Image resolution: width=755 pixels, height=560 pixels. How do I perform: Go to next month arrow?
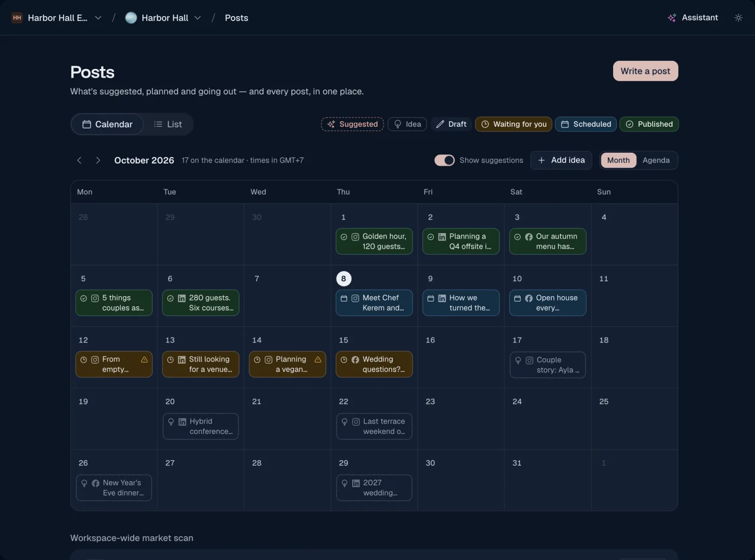tap(98, 160)
